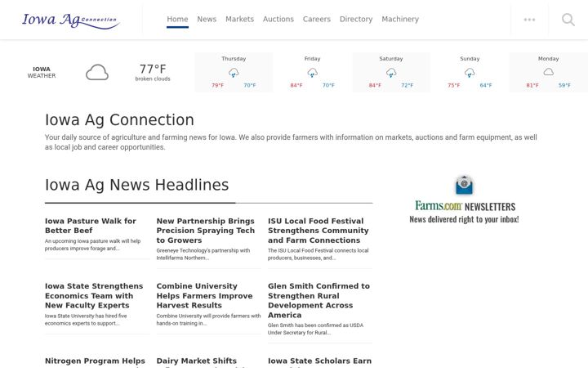The image size is (588, 368).
Task: Click "Iowa State University has hired five" summary
Action: [86, 320]
